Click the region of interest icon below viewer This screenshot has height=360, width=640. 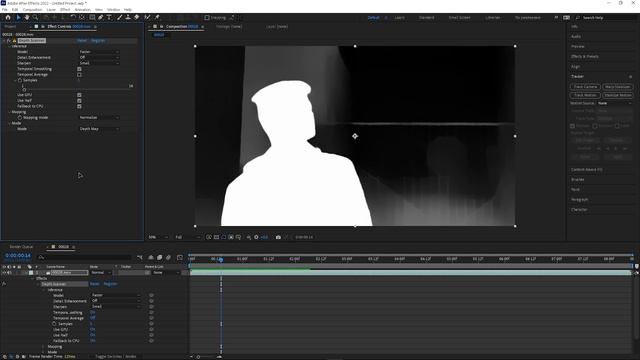pos(231,237)
